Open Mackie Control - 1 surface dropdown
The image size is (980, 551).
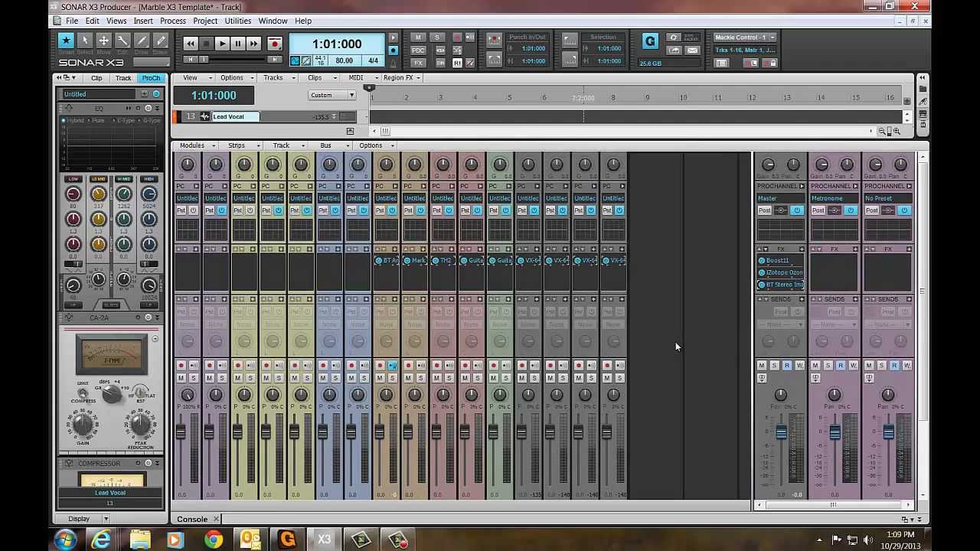[744, 37]
